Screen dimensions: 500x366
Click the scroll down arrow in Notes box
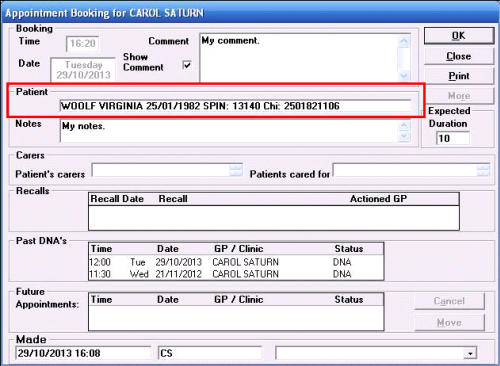pyautogui.click(x=404, y=136)
